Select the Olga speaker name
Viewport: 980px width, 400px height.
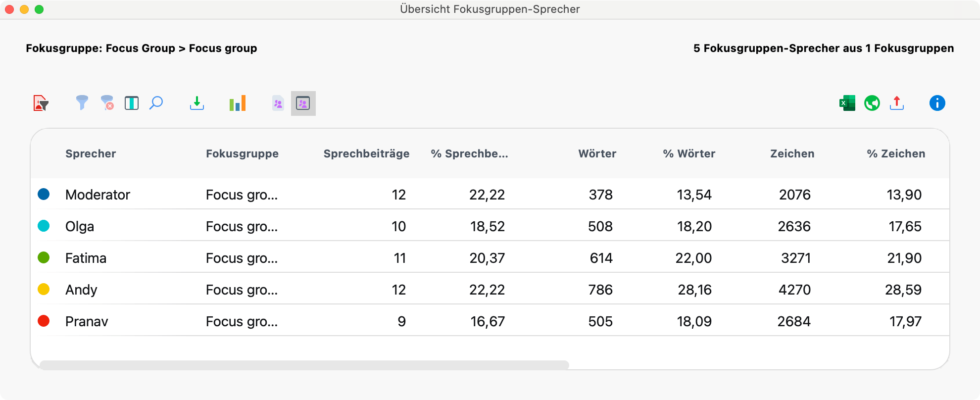[80, 227]
